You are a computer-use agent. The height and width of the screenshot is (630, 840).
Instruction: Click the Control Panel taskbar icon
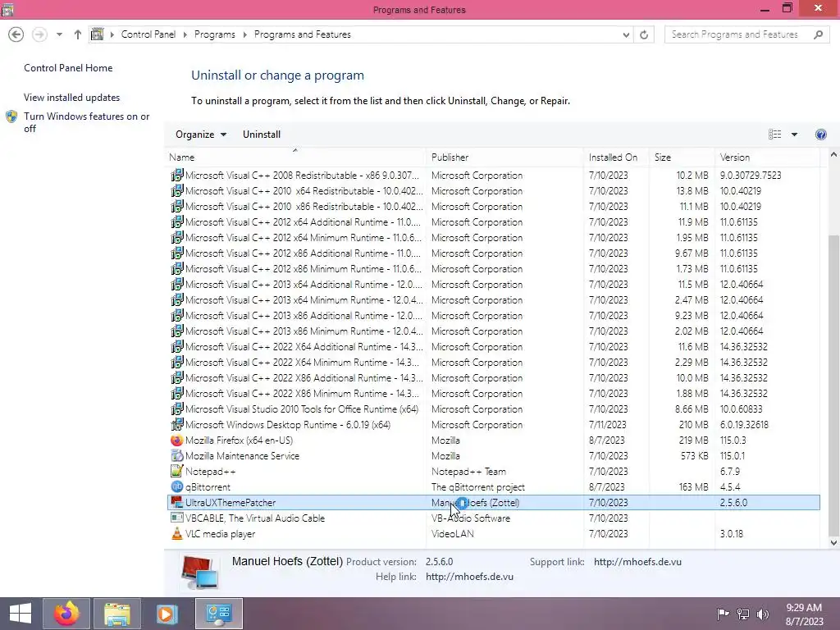pyautogui.click(x=218, y=614)
